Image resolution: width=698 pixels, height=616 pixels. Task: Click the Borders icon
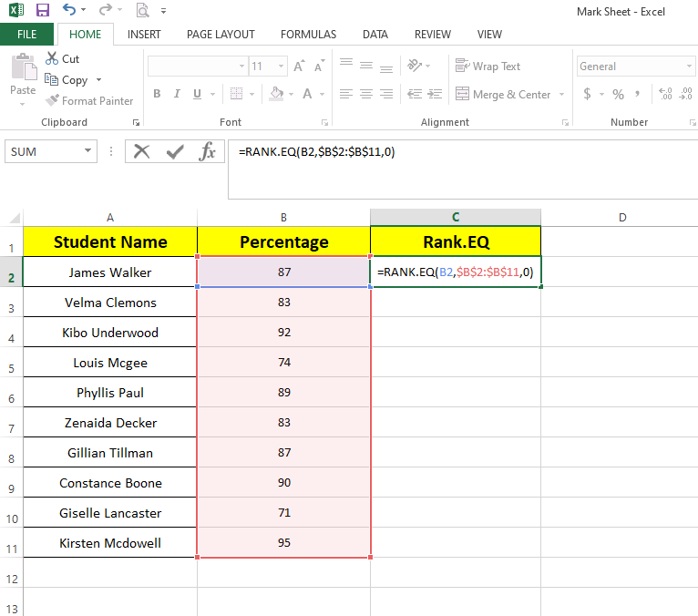point(236,94)
